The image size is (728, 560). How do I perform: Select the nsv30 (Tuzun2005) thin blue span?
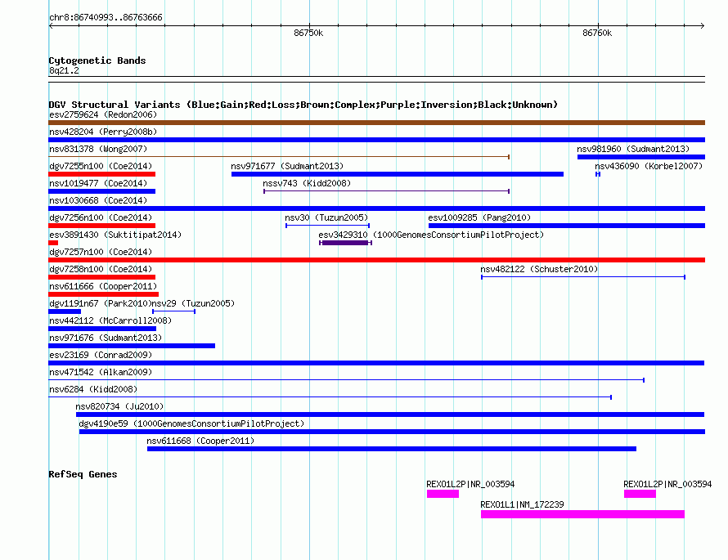pyautogui.click(x=327, y=226)
